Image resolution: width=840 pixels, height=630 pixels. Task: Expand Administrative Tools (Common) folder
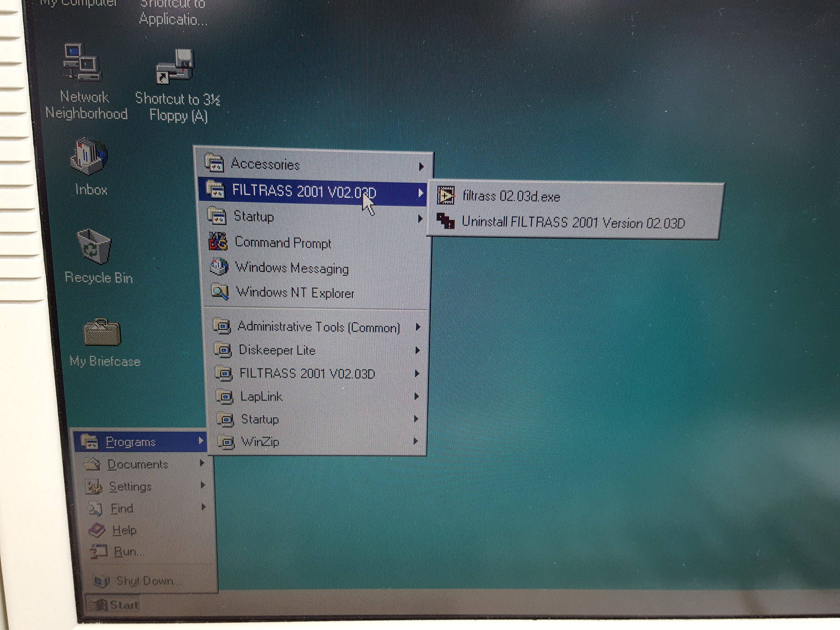[x=318, y=327]
